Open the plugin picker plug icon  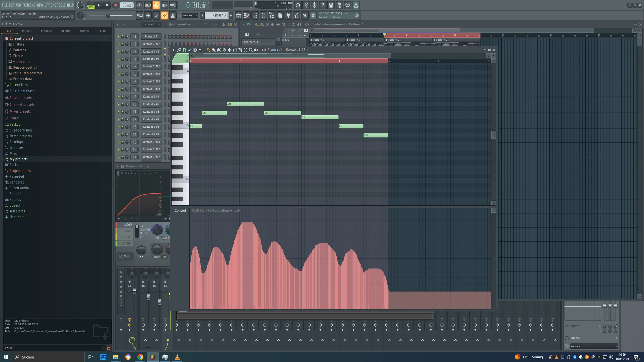288,16
